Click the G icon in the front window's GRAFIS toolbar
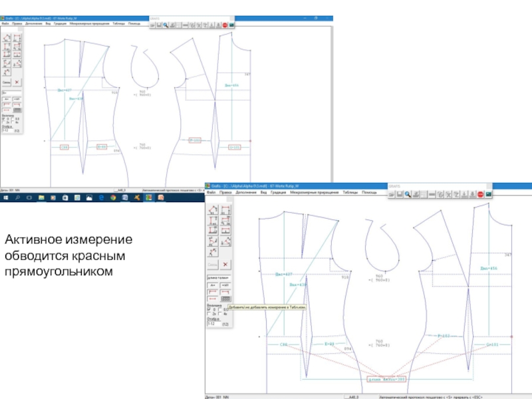Screen dimensions: 532x399 (440, 194)
